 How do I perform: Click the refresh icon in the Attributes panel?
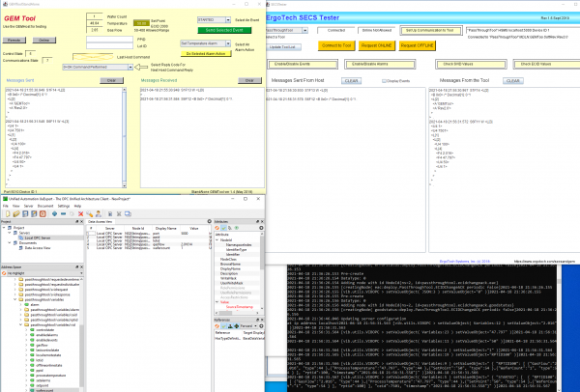tap(217, 228)
